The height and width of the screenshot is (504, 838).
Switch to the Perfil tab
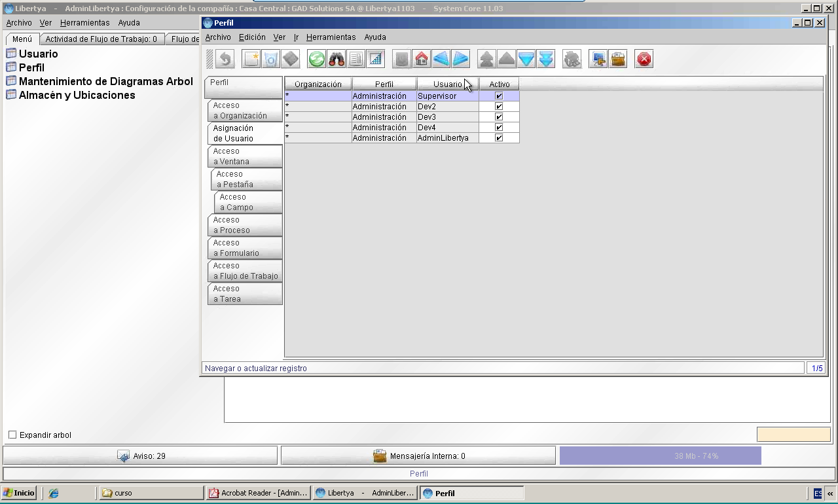(x=244, y=87)
